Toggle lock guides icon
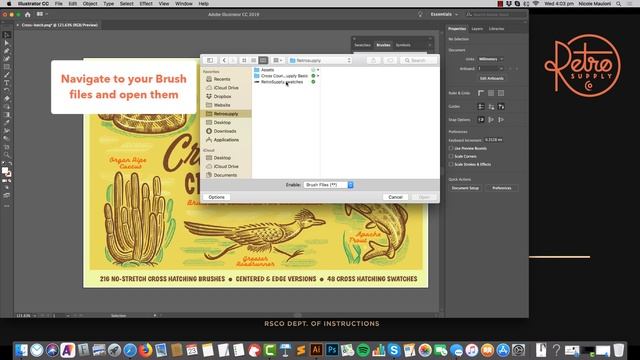This screenshot has width=640, height=360. 491,107
